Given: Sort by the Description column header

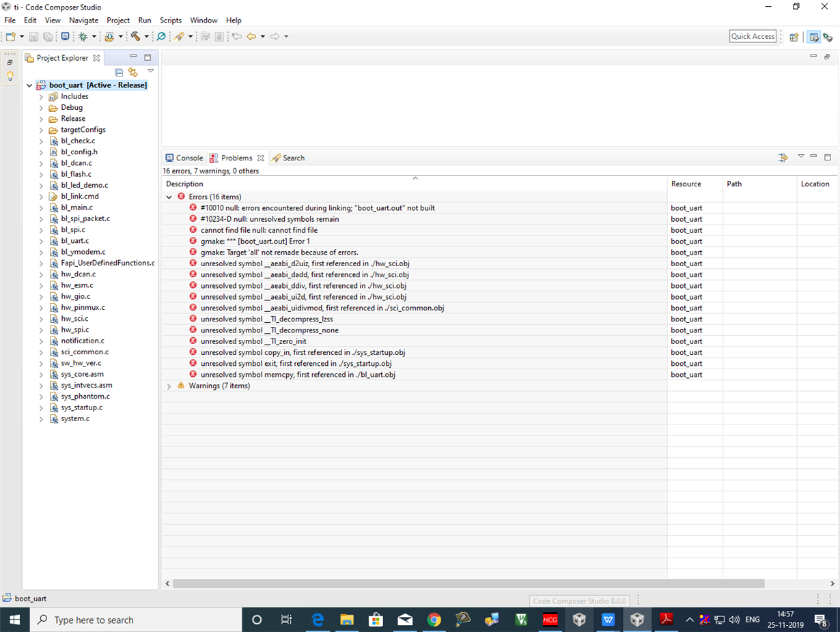Looking at the screenshot, I should pyautogui.click(x=415, y=184).
